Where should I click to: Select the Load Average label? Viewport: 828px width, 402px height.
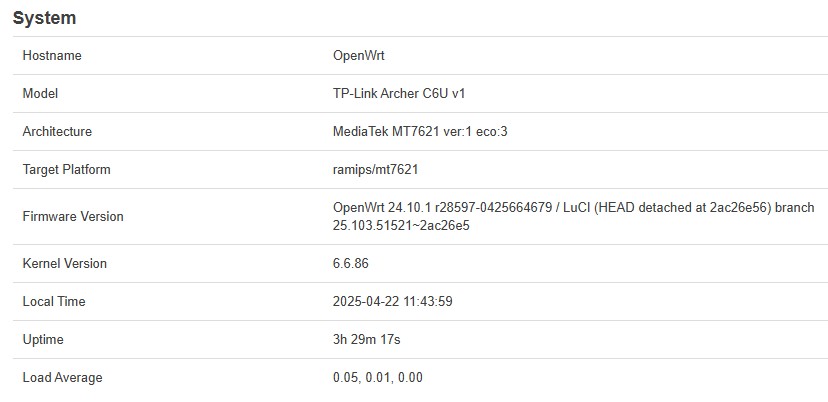62,378
